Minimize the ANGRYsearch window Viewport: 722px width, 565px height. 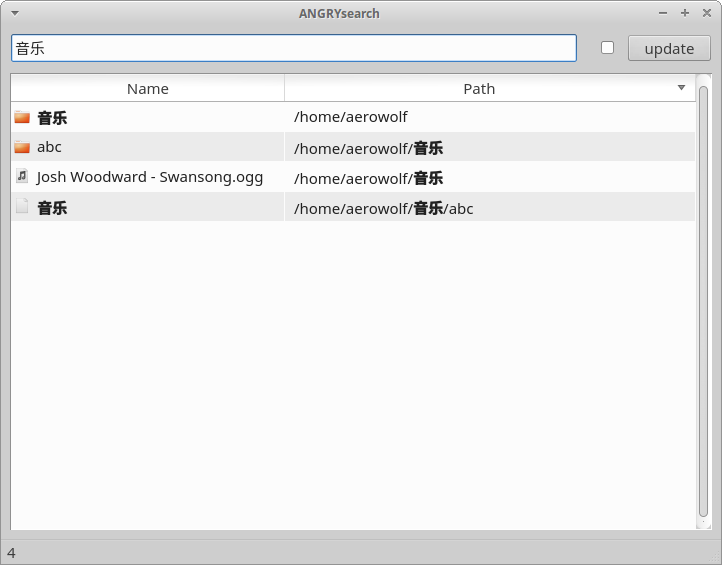(x=663, y=13)
